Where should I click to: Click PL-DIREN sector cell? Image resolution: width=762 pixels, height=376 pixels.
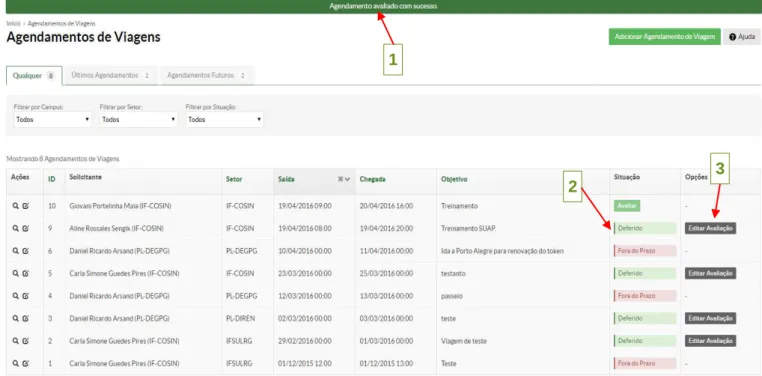(242, 318)
